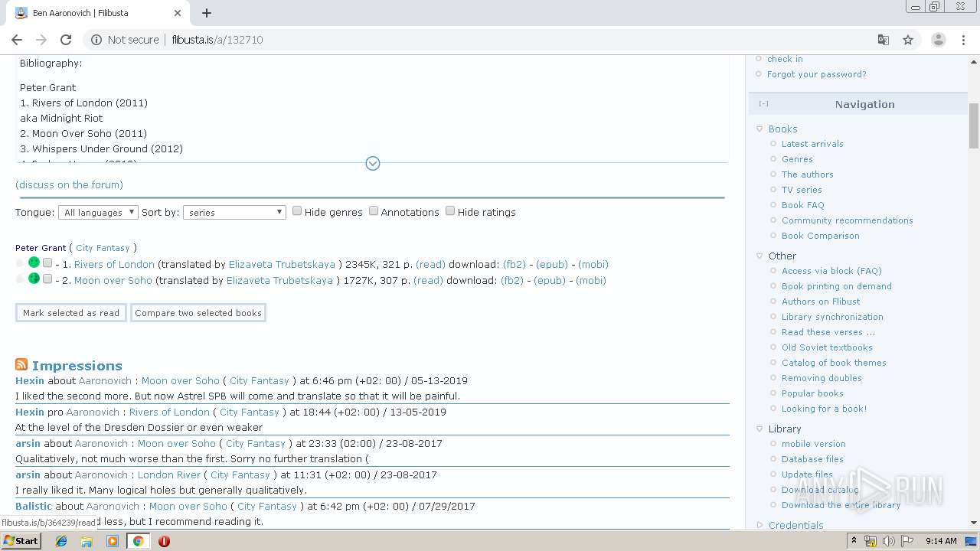Open a new tab with the plus button

click(207, 13)
